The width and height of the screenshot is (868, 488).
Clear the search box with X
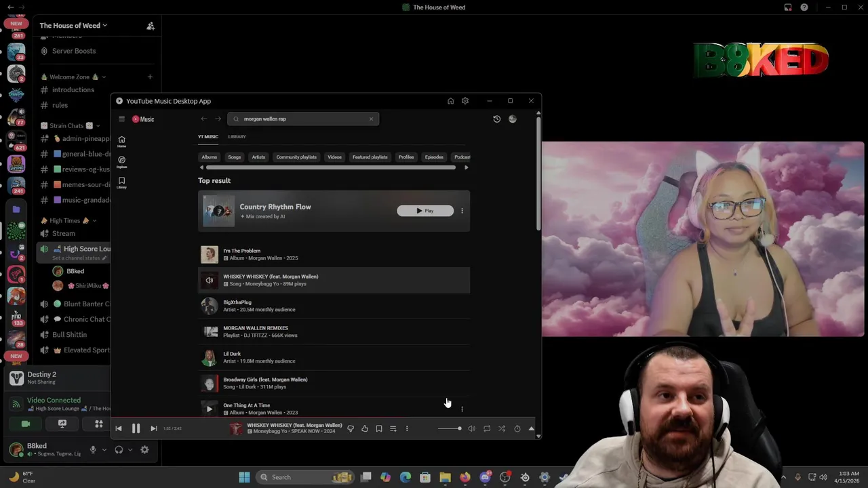371,119
